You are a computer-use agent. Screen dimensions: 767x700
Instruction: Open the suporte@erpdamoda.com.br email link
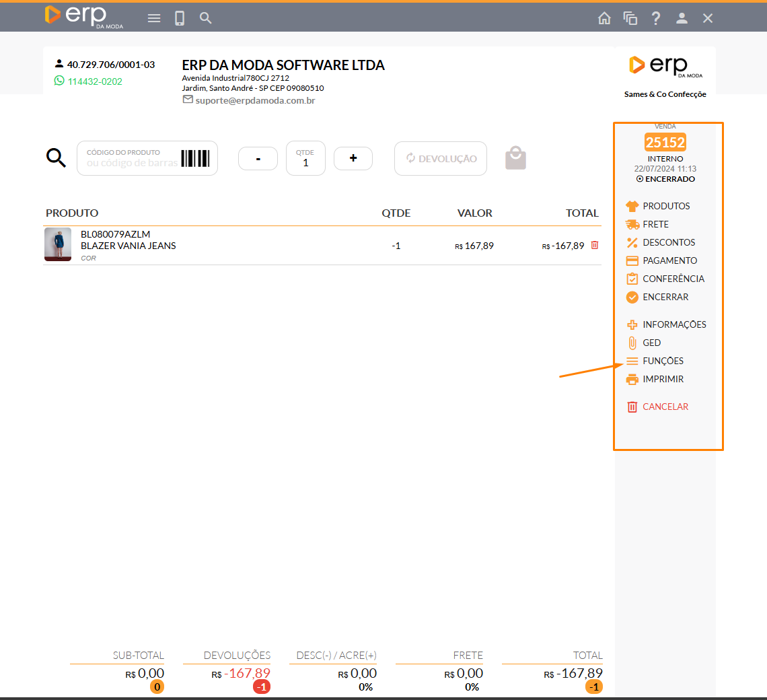(255, 100)
